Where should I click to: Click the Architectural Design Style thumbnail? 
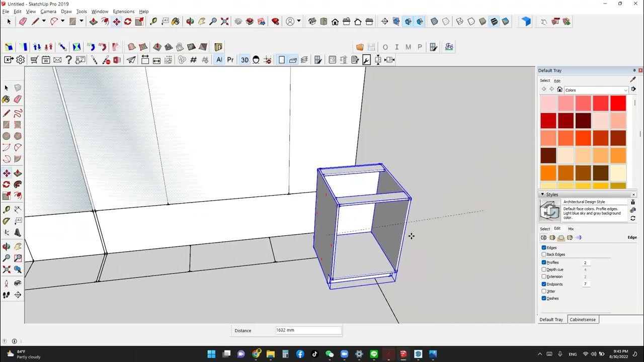tap(550, 211)
